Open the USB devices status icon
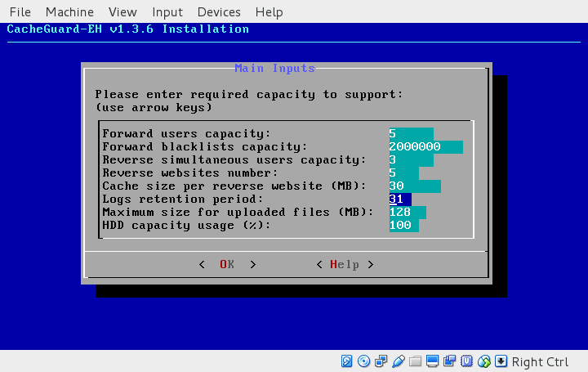Image resolution: width=588 pixels, height=372 pixels. (x=399, y=361)
